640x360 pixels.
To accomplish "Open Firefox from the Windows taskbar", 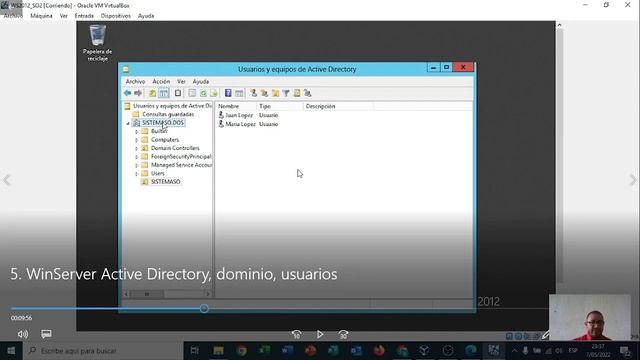I will (379, 351).
